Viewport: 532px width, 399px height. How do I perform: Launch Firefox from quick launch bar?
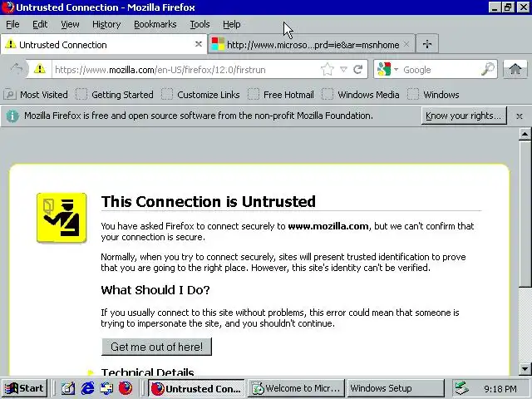tap(126, 388)
